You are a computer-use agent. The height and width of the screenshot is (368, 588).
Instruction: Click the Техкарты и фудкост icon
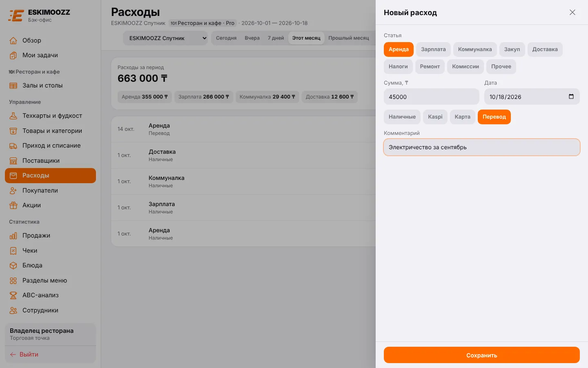[13, 116]
